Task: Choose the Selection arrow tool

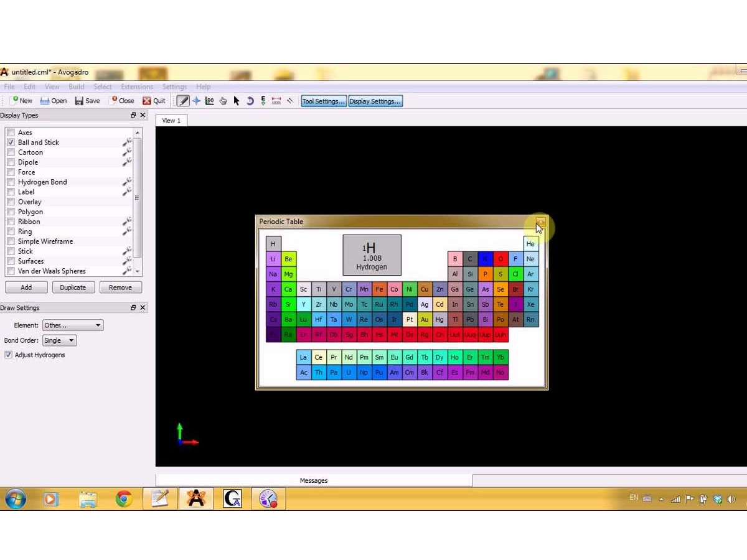Action: click(237, 101)
